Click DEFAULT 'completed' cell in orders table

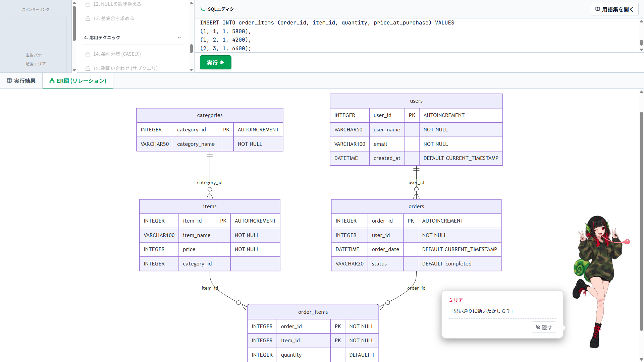pyautogui.click(x=460, y=264)
